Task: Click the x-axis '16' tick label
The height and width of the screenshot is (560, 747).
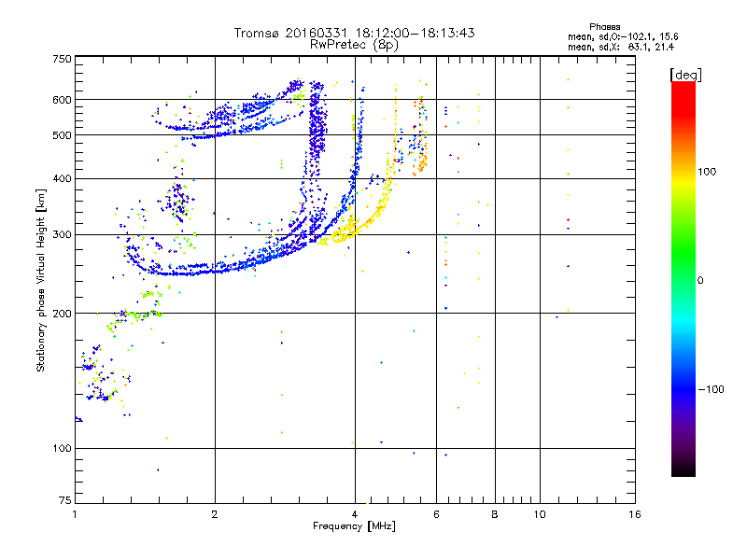Action: [x=635, y=514]
